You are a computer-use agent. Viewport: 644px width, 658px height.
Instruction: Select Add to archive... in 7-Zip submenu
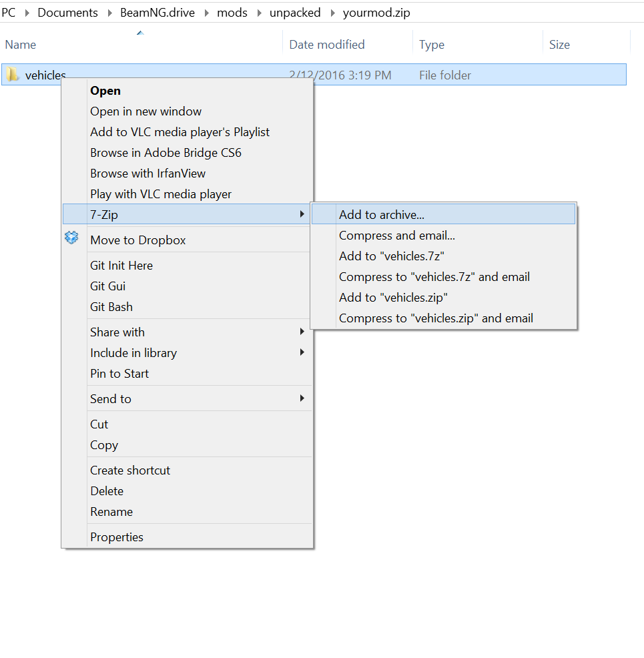(x=443, y=214)
